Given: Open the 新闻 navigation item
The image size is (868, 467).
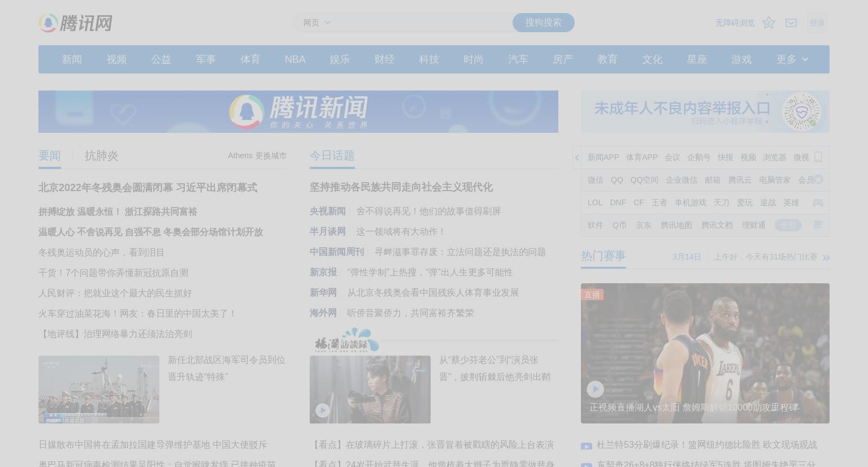Looking at the screenshot, I should pyautogui.click(x=72, y=59).
